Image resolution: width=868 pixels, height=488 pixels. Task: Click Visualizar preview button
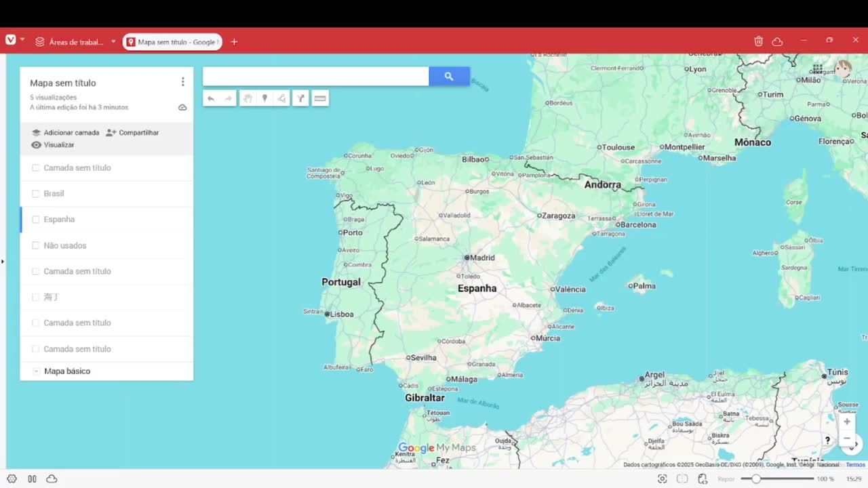click(x=53, y=145)
